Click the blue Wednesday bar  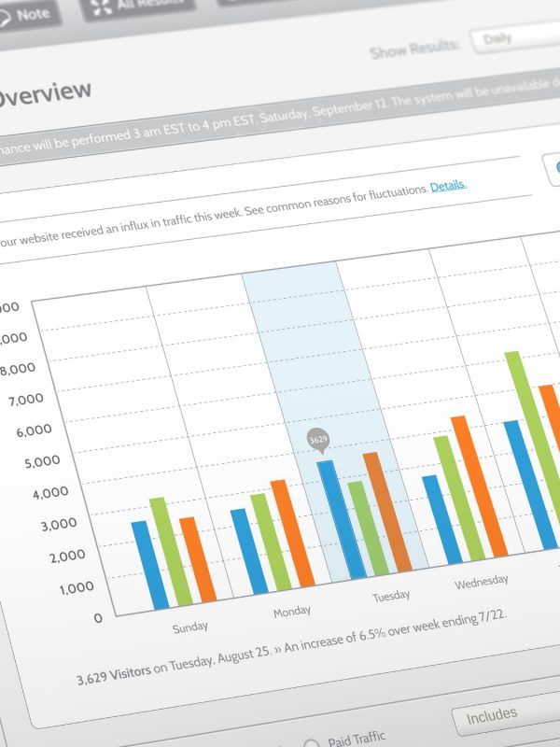441,519
